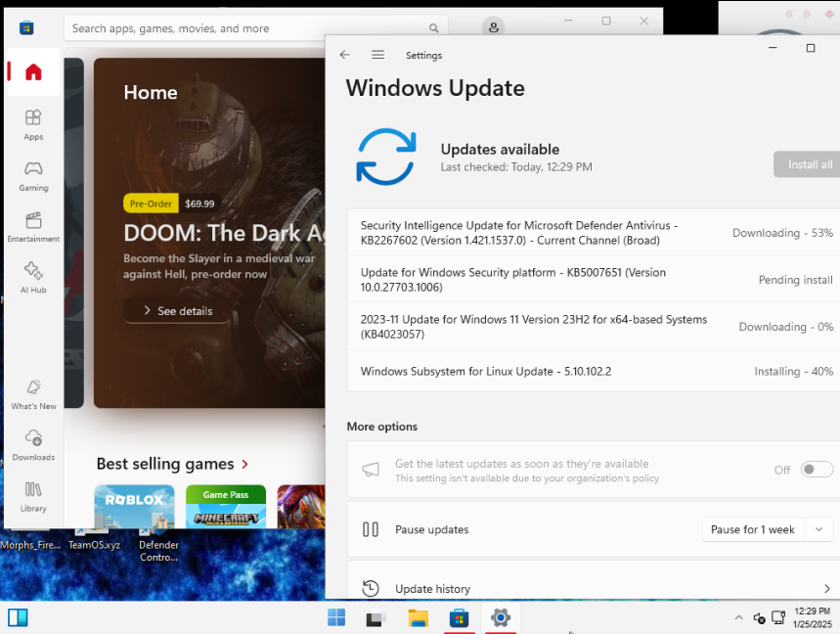This screenshot has height=634, width=840.
Task: Click the Pause updates pause icon
Action: click(371, 529)
